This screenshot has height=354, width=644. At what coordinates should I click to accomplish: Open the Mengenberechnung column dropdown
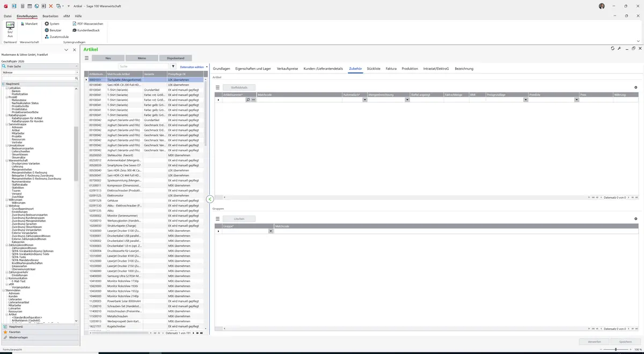point(406,100)
